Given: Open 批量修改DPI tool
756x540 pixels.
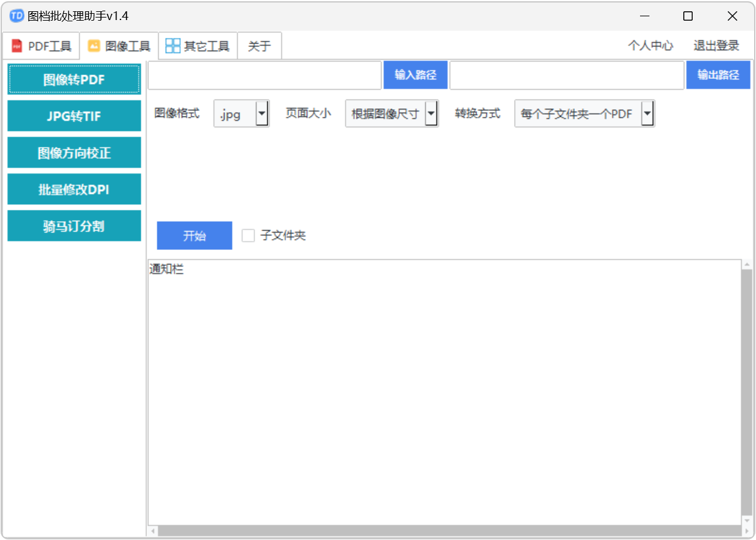Looking at the screenshot, I should pyautogui.click(x=74, y=189).
